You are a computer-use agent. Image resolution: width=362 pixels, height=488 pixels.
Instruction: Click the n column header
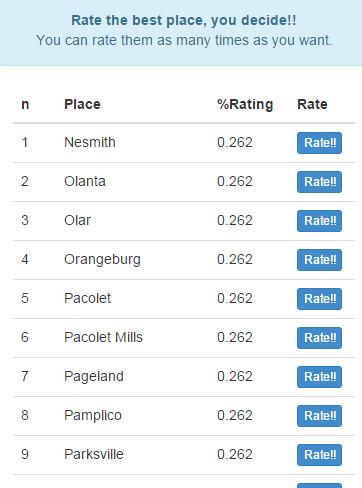25,105
